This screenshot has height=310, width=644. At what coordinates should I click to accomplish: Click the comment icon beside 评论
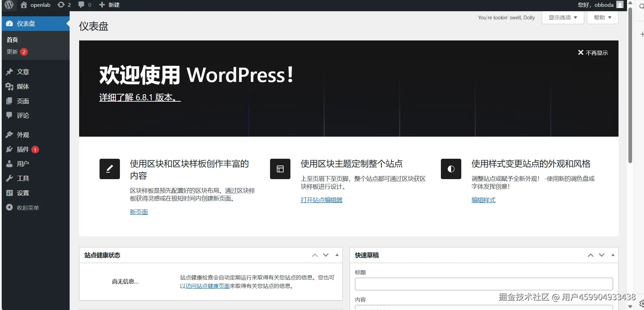click(x=10, y=116)
